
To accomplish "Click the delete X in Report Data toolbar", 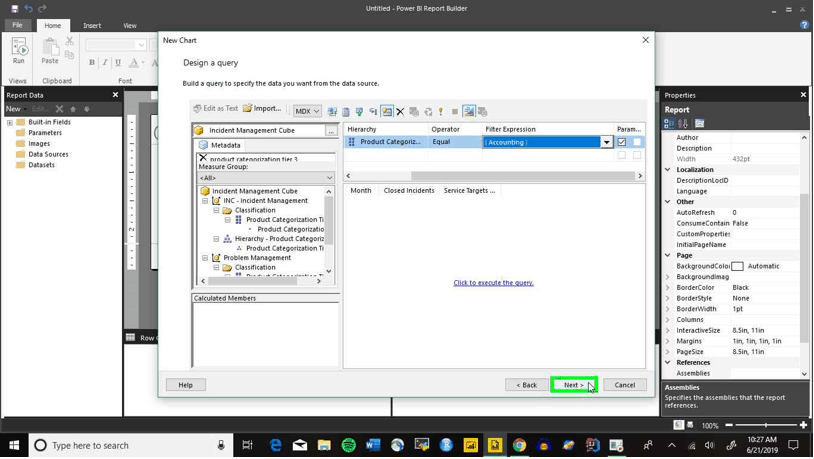I will tap(59, 109).
